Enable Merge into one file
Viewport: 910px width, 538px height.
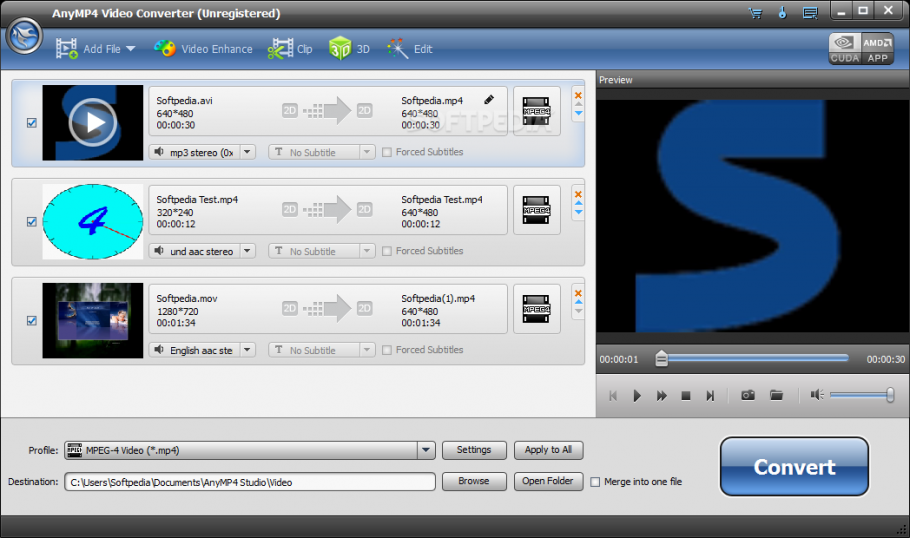tap(596, 481)
